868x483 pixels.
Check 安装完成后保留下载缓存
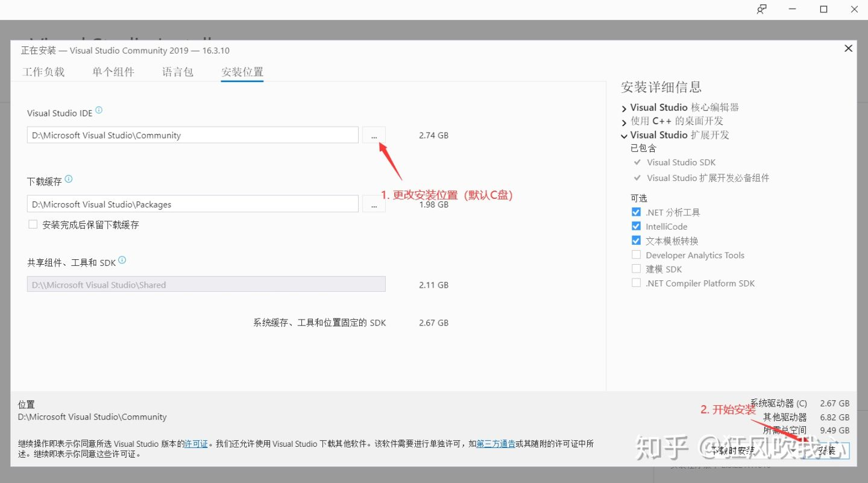click(x=33, y=224)
